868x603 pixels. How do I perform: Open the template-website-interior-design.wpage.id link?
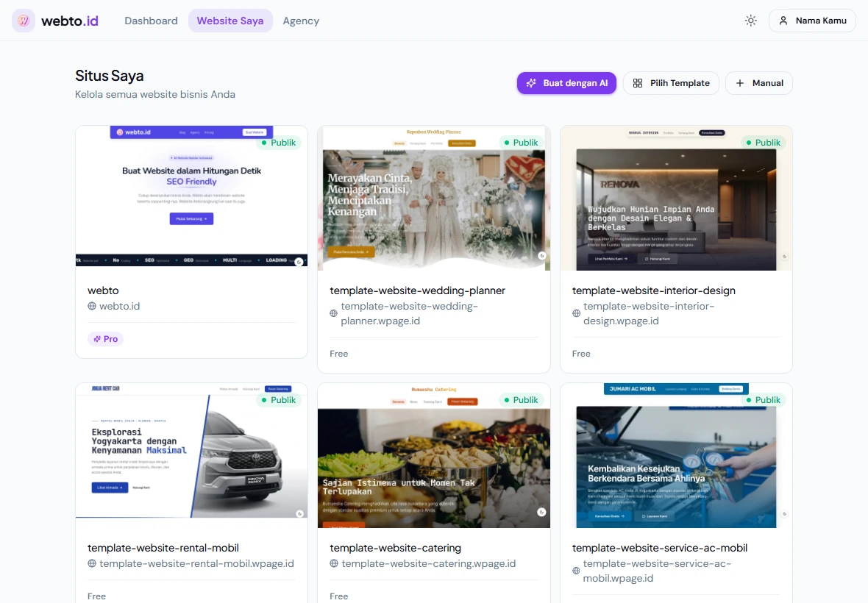pyautogui.click(x=649, y=313)
